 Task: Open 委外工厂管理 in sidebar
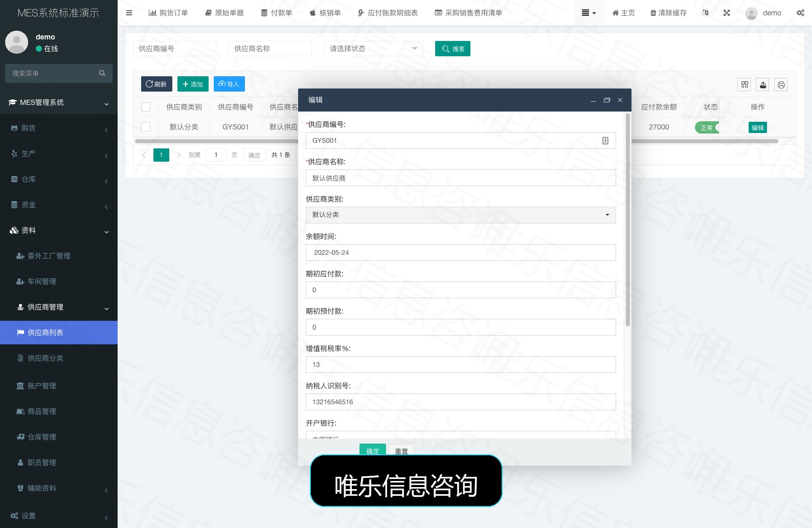(x=59, y=256)
